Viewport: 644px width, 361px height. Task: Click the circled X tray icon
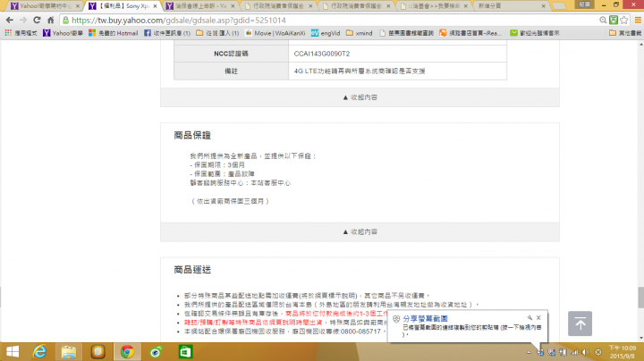[x=598, y=352]
